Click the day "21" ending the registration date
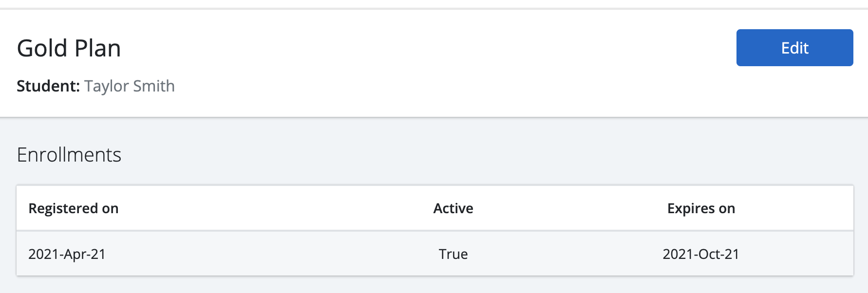Viewport: 868px width, 293px height. pos(98,254)
